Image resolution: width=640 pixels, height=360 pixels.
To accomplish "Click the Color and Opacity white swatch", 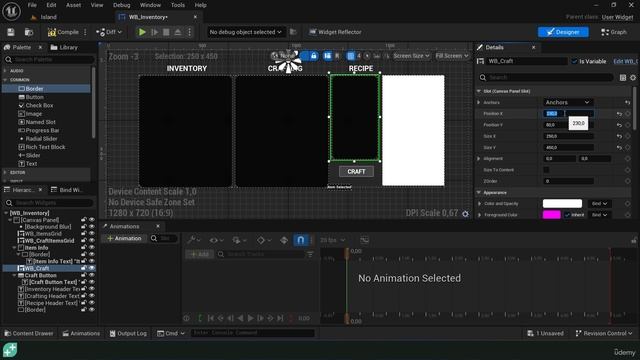I will pyautogui.click(x=562, y=203).
